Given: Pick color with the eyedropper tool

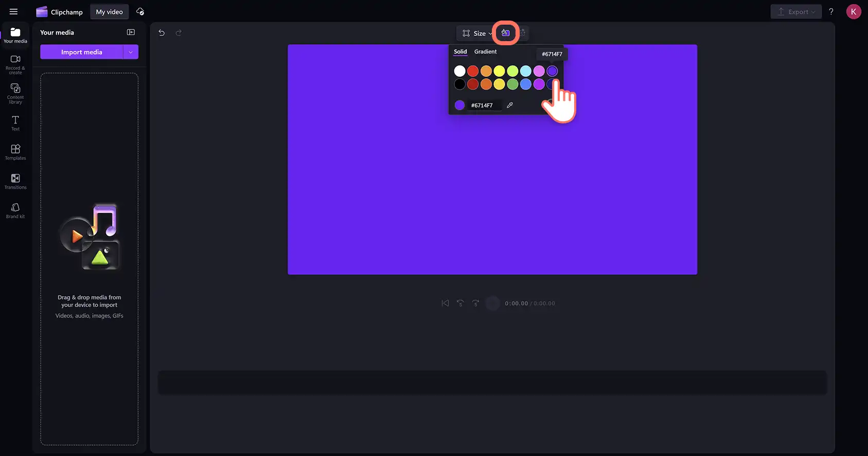Looking at the screenshot, I should [510, 105].
